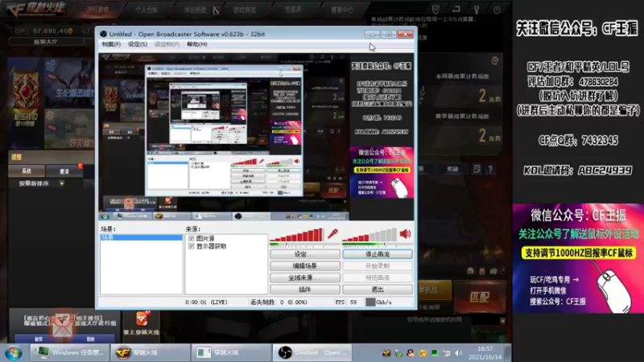Click the FPS: 59 status text
Screen dimensions: 644x362
[x=346, y=302]
